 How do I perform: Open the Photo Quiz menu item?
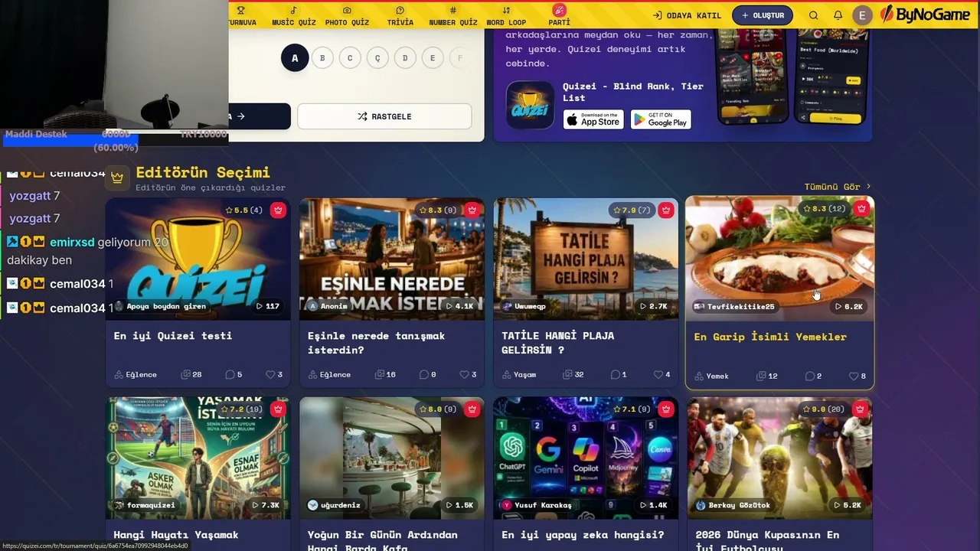(x=347, y=15)
